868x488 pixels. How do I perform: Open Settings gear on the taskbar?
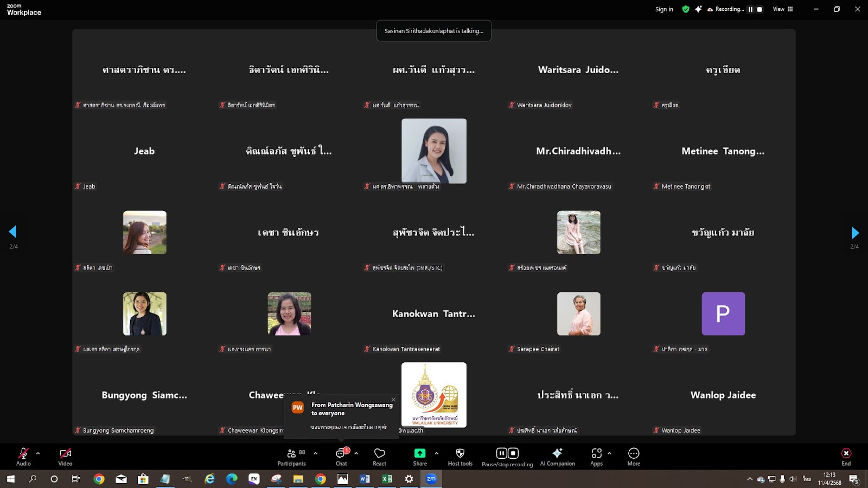[409, 479]
